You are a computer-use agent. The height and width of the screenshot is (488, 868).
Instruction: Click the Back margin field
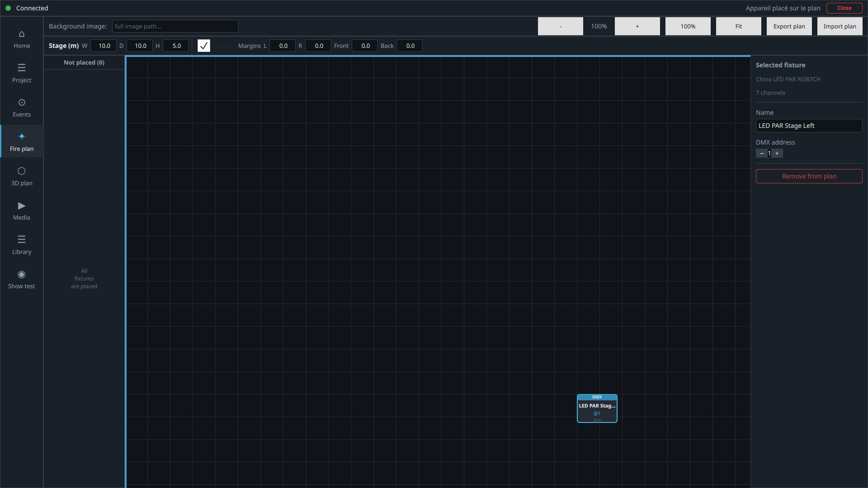click(x=410, y=46)
